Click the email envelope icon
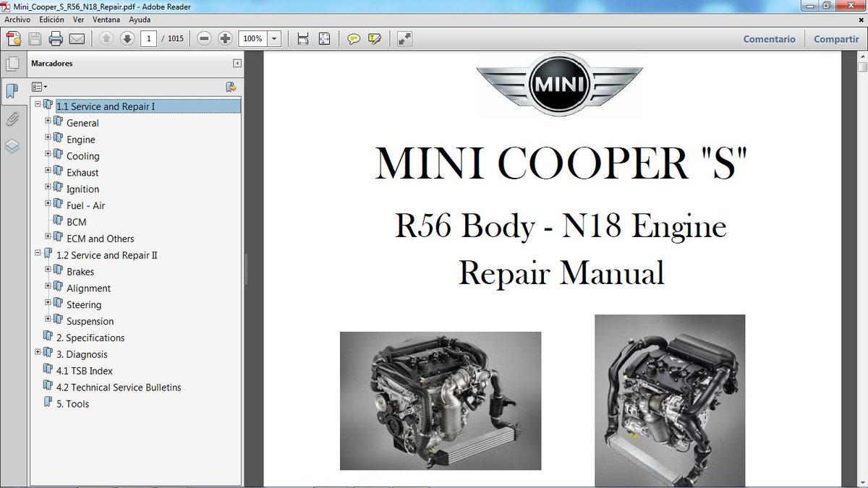 click(x=77, y=39)
